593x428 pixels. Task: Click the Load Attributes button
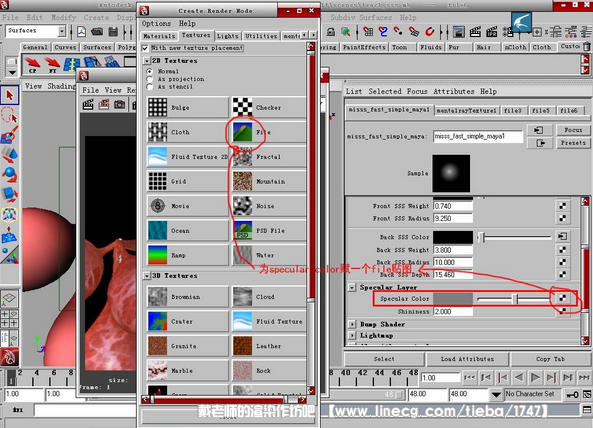click(467, 359)
